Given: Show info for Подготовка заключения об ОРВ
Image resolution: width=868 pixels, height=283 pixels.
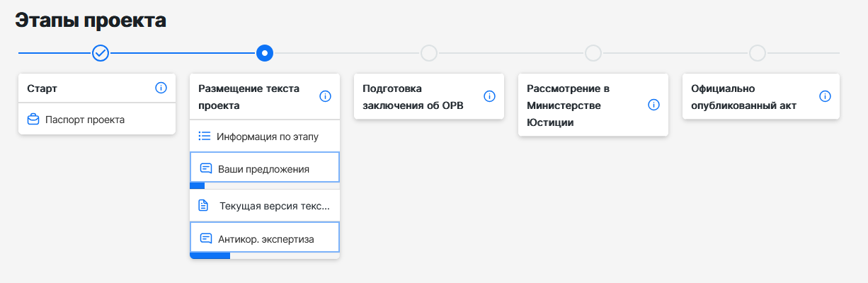Looking at the screenshot, I should [x=489, y=96].
